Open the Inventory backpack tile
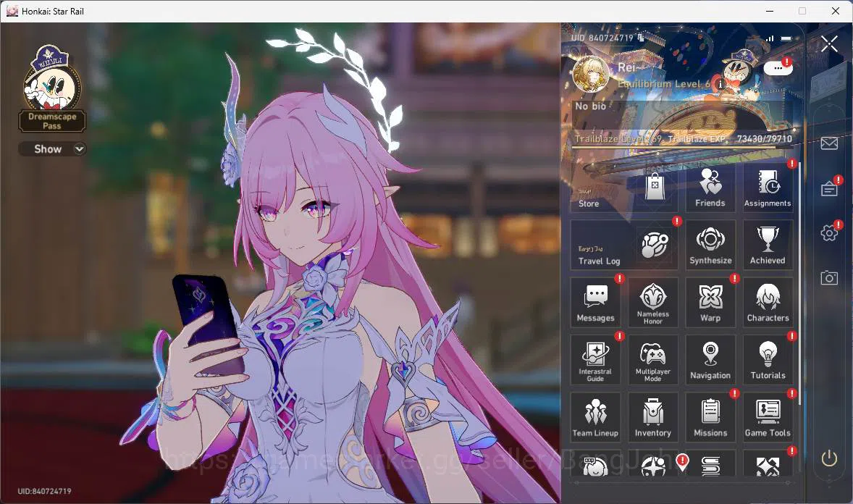The height and width of the screenshot is (504, 853). [653, 417]
